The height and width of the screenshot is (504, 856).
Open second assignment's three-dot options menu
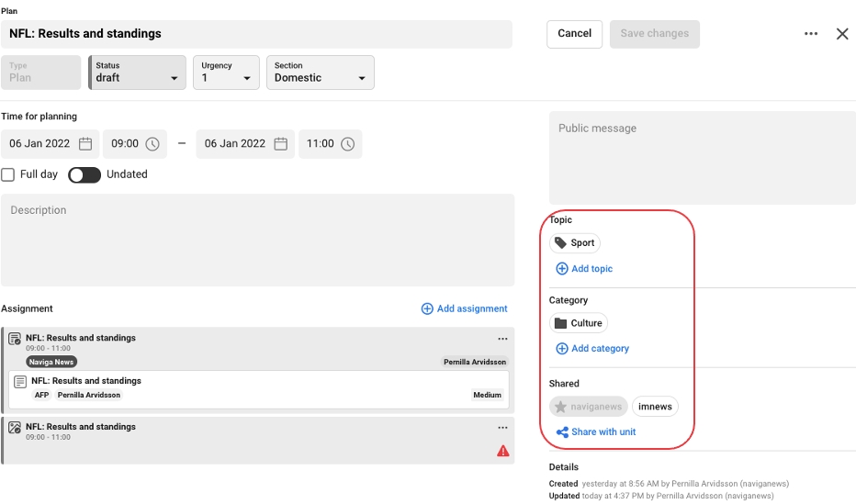pyautogui.click(x=502, y=428)
